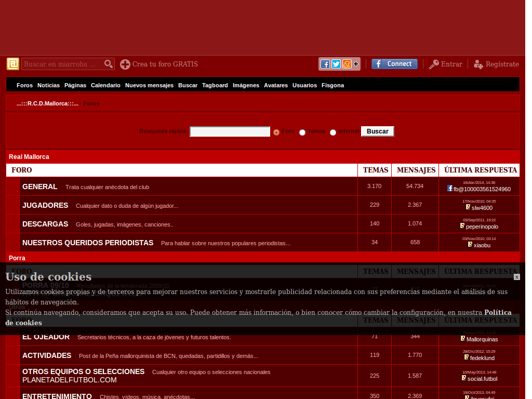Select the Foro radio option
Screen dimensions: 532x399
(276, 132)
